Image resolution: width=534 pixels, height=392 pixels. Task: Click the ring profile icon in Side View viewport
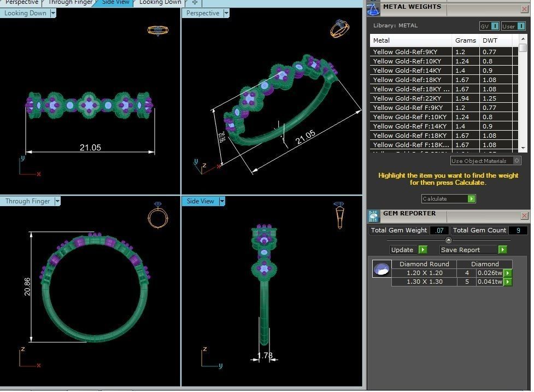(339, 215)
